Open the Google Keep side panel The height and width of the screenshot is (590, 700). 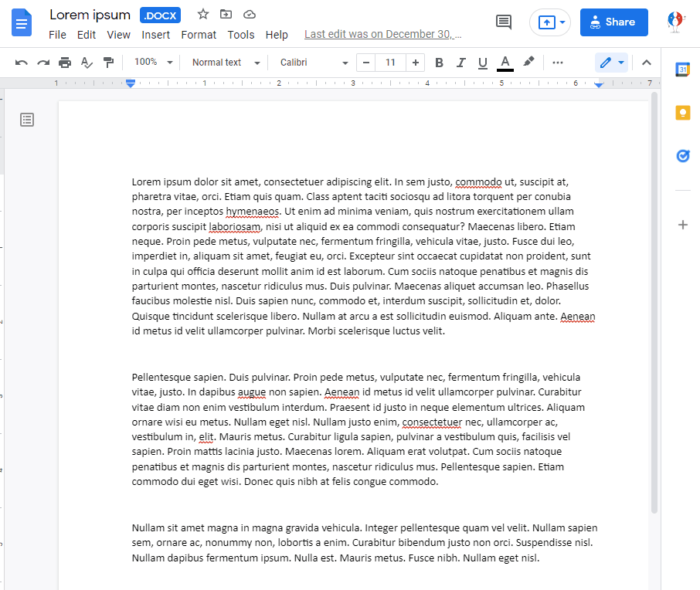682,113
